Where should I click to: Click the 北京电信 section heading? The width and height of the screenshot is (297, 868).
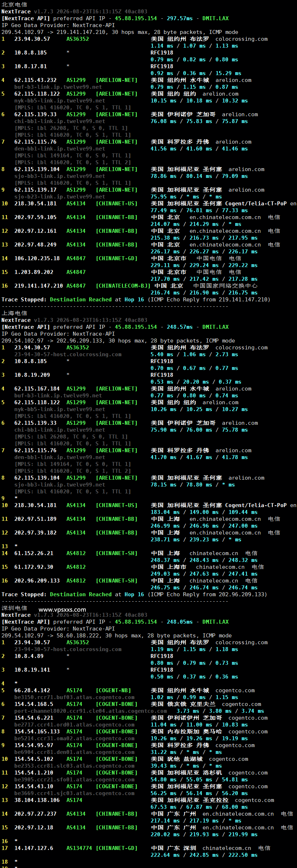point(14,5)
